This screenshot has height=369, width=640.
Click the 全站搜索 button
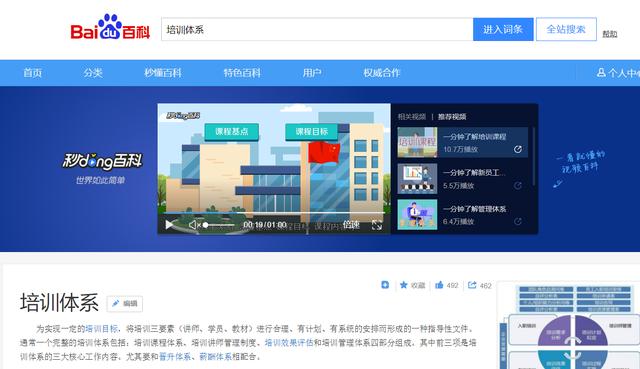pos(566,29)
